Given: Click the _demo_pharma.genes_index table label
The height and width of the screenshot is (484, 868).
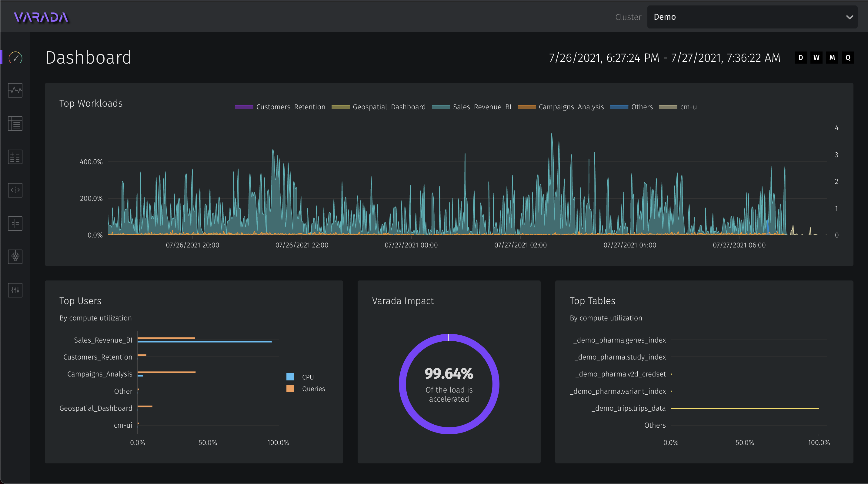Looking at the screenshot, I should pos(620,340).
